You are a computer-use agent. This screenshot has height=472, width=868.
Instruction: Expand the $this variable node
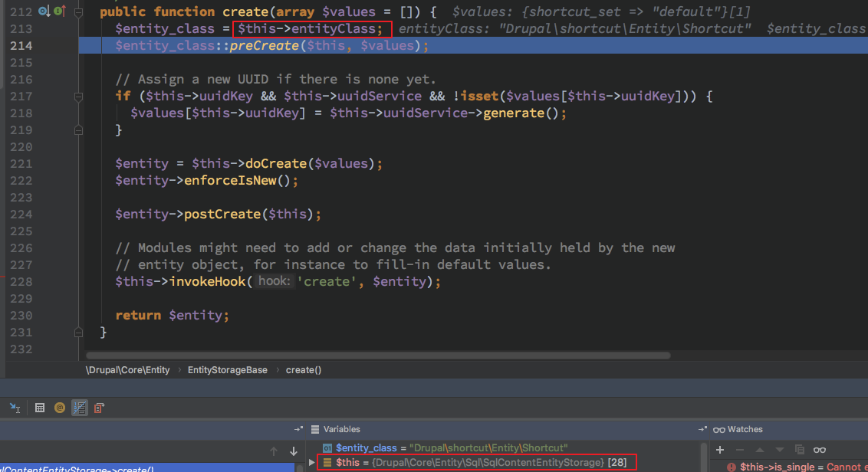click(311, 463)
